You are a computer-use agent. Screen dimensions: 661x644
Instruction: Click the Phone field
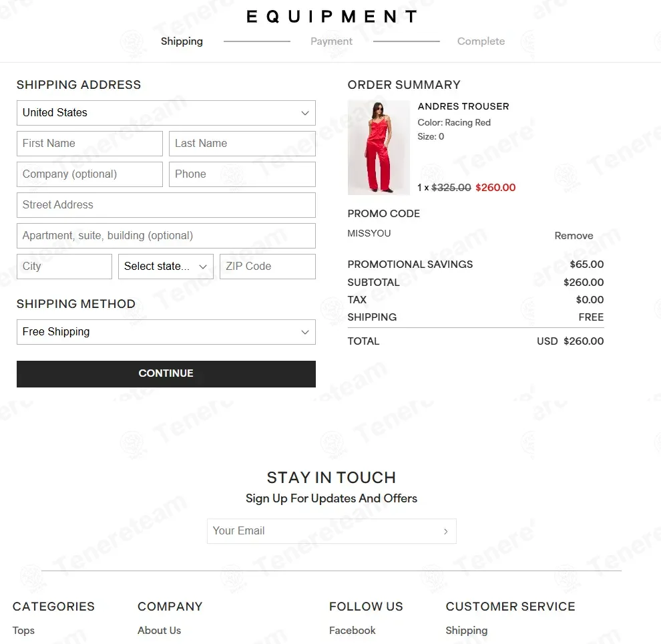pyautogui.click(x=242, y=174)
